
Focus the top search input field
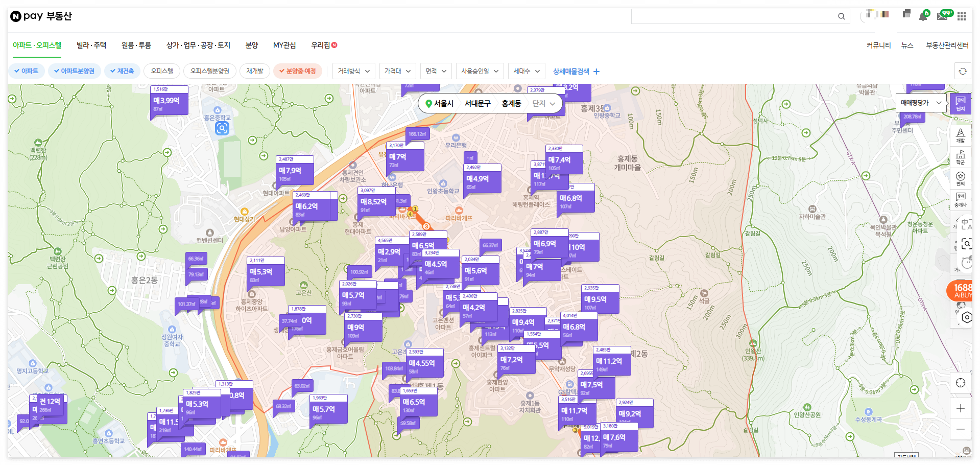740,16
